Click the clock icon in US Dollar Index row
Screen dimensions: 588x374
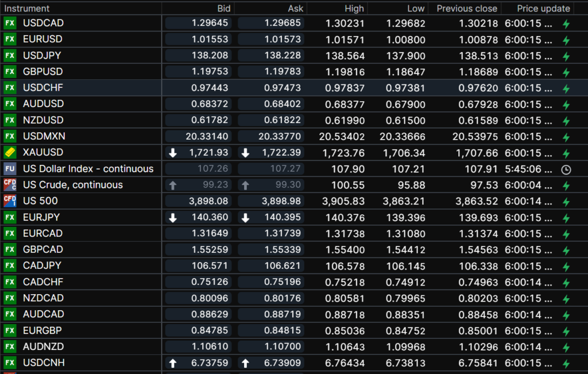pos(566,169)
